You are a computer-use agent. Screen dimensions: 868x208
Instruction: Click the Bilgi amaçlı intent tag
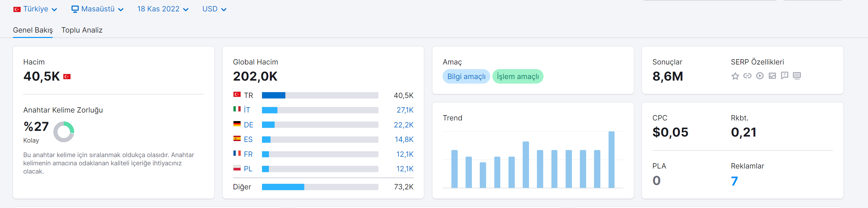pos(466,76)
